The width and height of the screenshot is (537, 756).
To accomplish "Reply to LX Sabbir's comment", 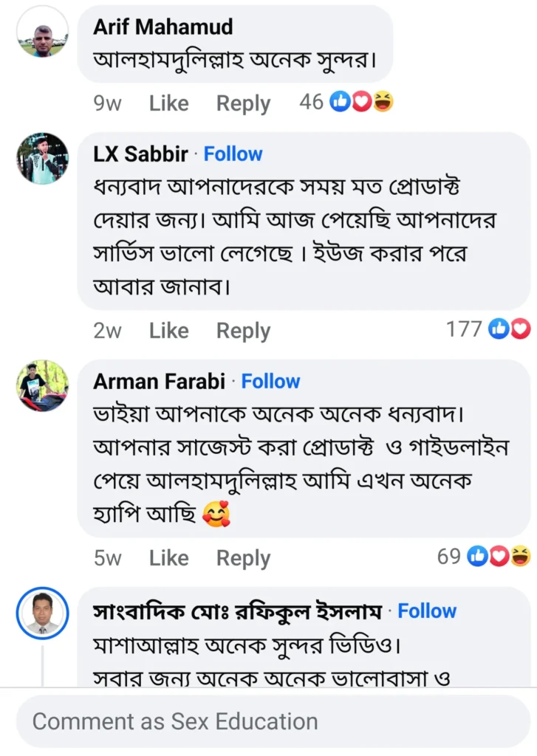I will click(x=243, y=331).
